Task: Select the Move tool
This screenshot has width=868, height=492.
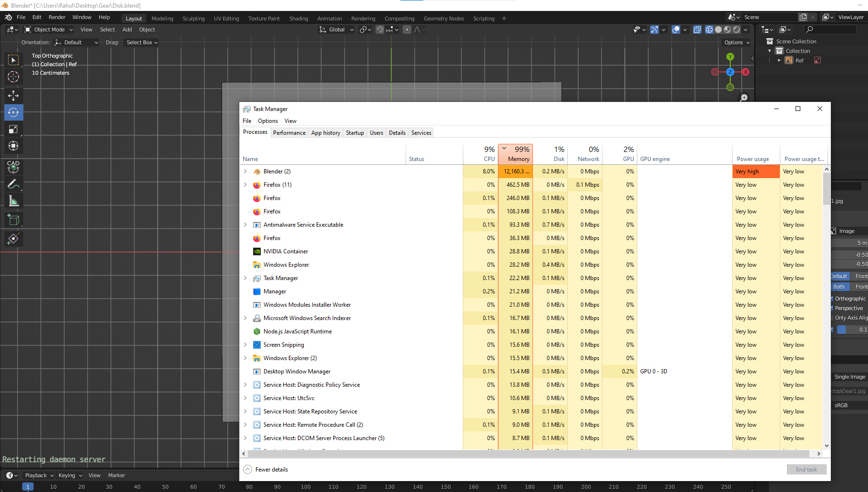Action: coord(14,96)
